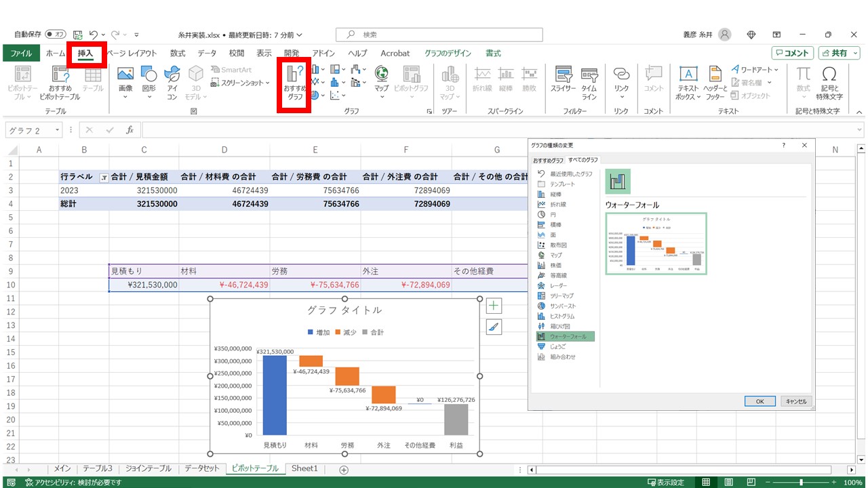
Task: Click the dialog help question mark
Action: tap(784, 145)
